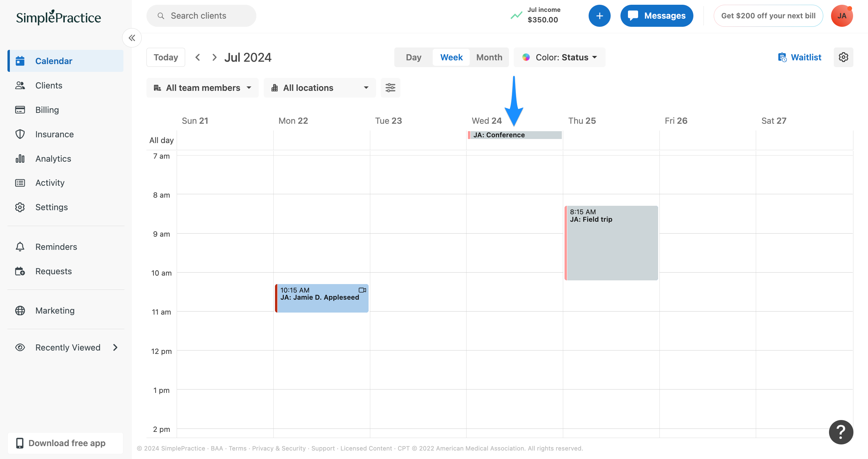Click the Marketing globe icon
Image resolution: width=868 pixels, height=459 pixels.
(20, 311)
